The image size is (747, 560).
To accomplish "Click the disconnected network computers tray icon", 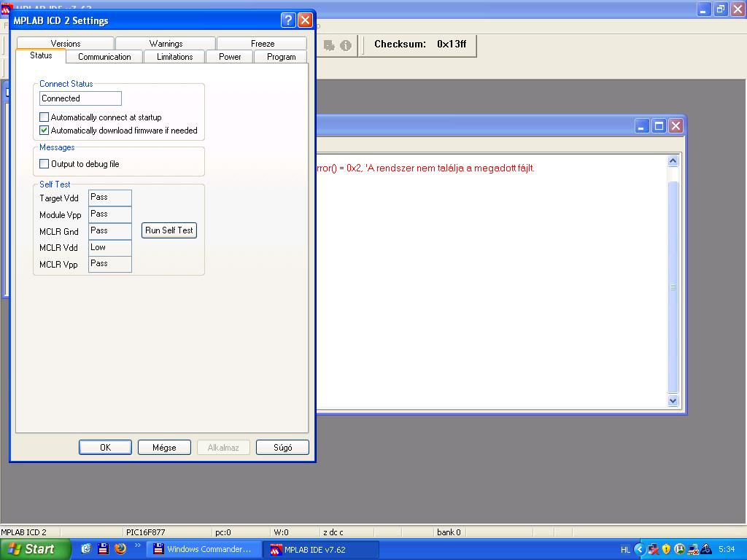I will tap(653, 550).
